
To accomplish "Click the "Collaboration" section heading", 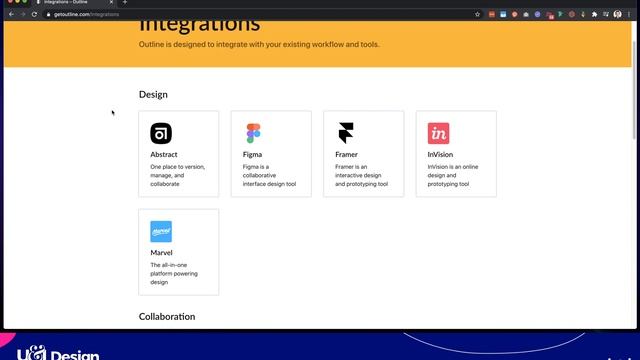I will click(x=167, y=316).
